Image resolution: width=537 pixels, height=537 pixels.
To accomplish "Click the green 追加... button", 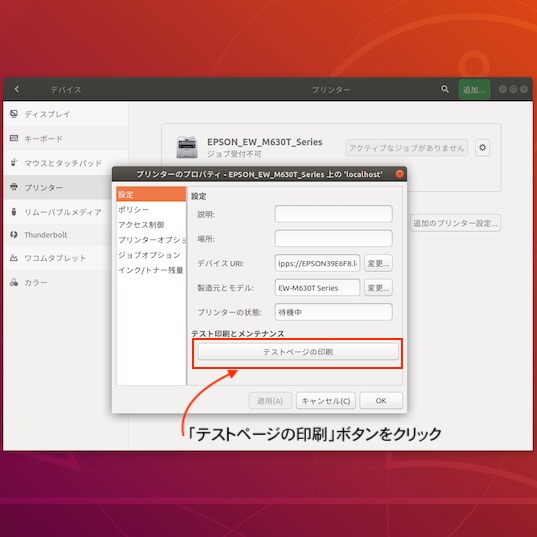I will coord(474,90).
